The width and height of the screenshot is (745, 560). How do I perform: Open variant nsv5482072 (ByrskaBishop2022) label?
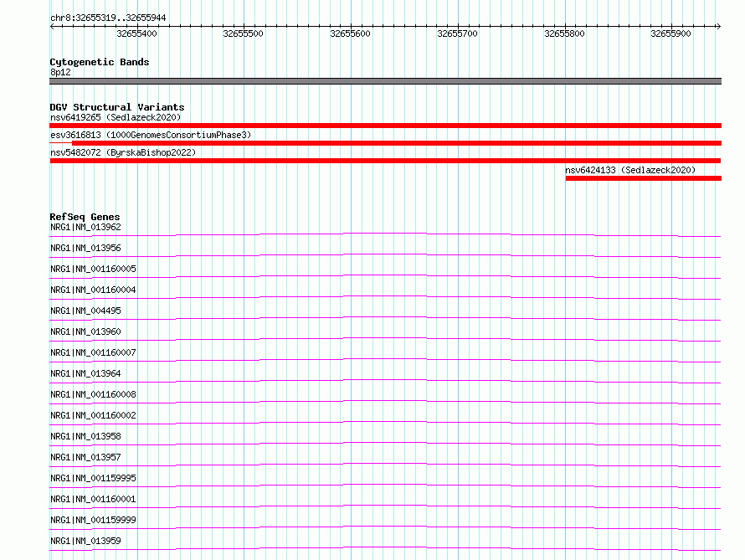click(x=123, y=152)
